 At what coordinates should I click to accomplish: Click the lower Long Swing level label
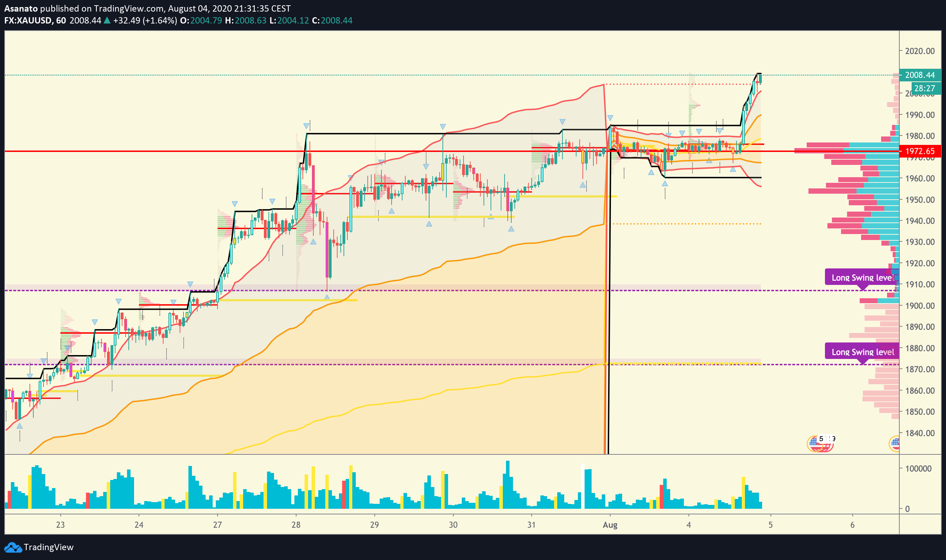click(862, 352)
